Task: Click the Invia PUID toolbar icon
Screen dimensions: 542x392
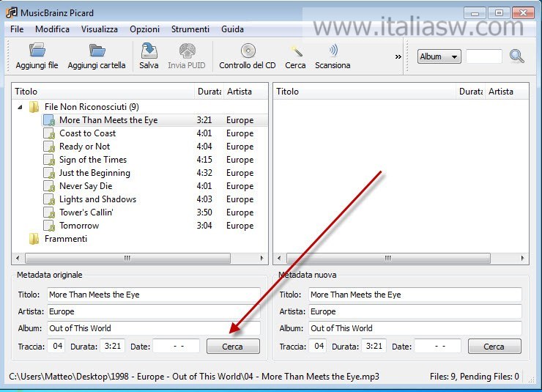Action: coord(187,51)
